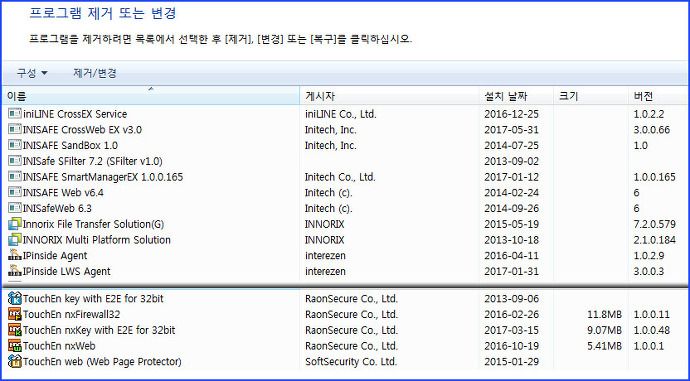Select INNORIX Multi Platform Solution name
This screenshot has width=690, height=381.
(97, 240)
